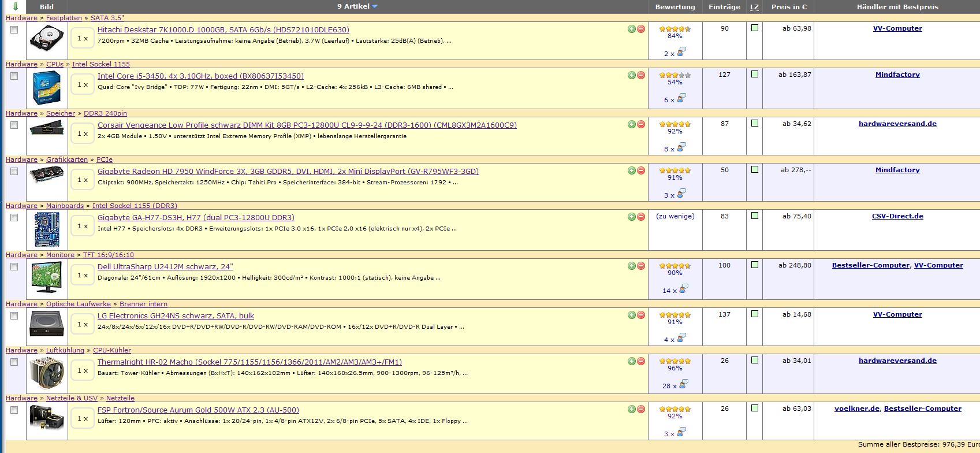The height and width of the screenshot is (453, 980).
Task: Tick selection checkbox beside Intel Core i5 thumbnail
Action: coord(14,76)
